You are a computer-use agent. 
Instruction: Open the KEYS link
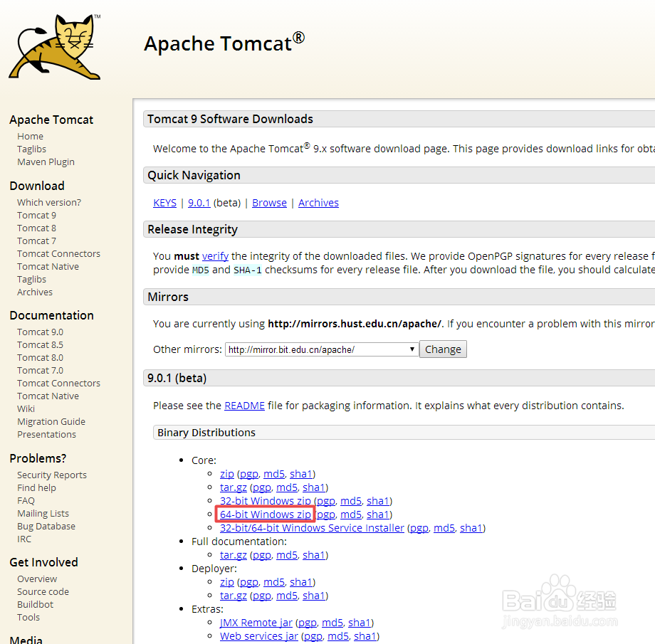pos(164,202)
